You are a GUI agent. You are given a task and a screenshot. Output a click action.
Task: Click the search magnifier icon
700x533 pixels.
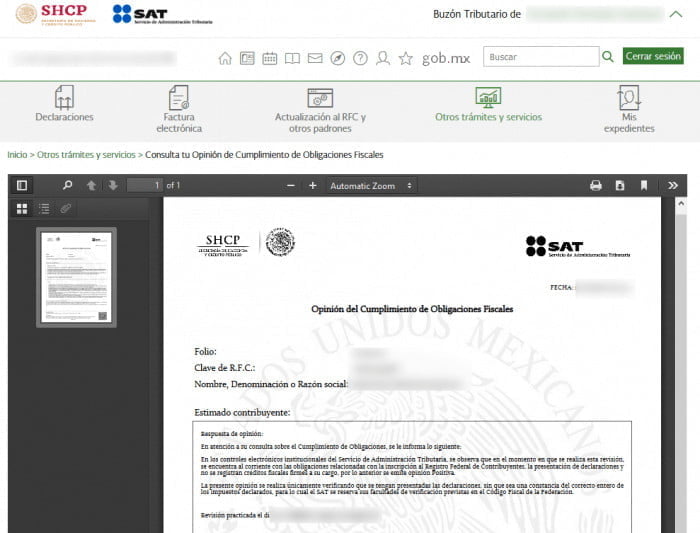[608, 56]
